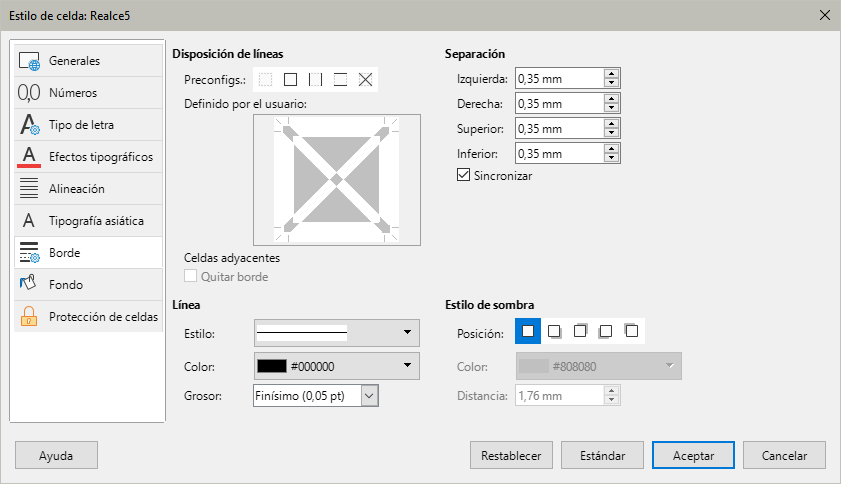
Task: Open the Tipo de letra tab
Action: coord(88,124)
